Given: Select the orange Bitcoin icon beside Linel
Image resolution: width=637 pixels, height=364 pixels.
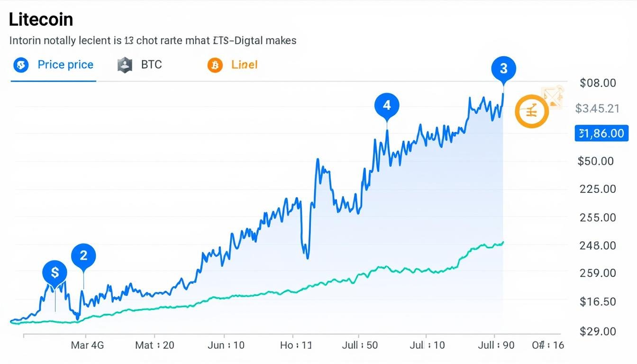Looking at the screenshot, I should [214, 64].
